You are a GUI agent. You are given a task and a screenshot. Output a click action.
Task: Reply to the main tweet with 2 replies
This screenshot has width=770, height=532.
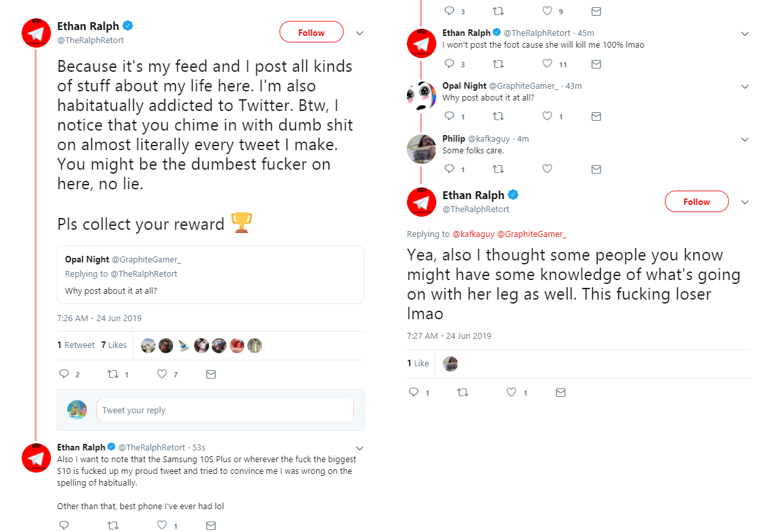tap(65, 374)
